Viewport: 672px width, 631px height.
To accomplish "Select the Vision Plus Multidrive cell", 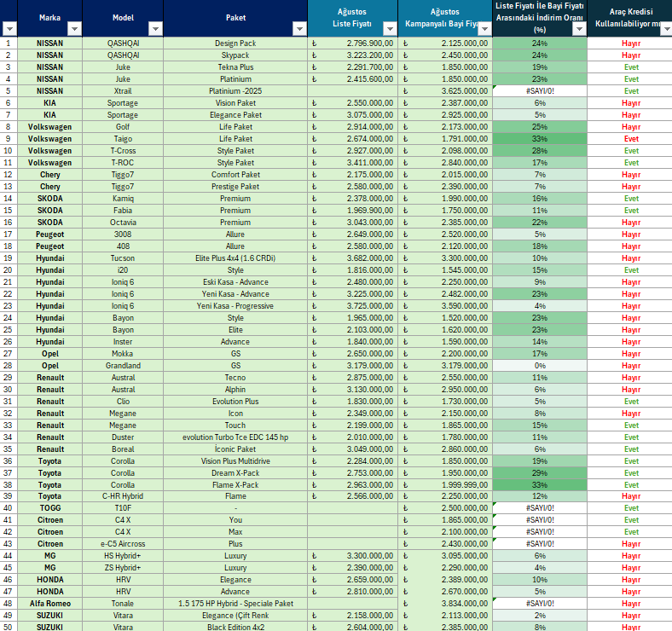I will pos(235,461).
